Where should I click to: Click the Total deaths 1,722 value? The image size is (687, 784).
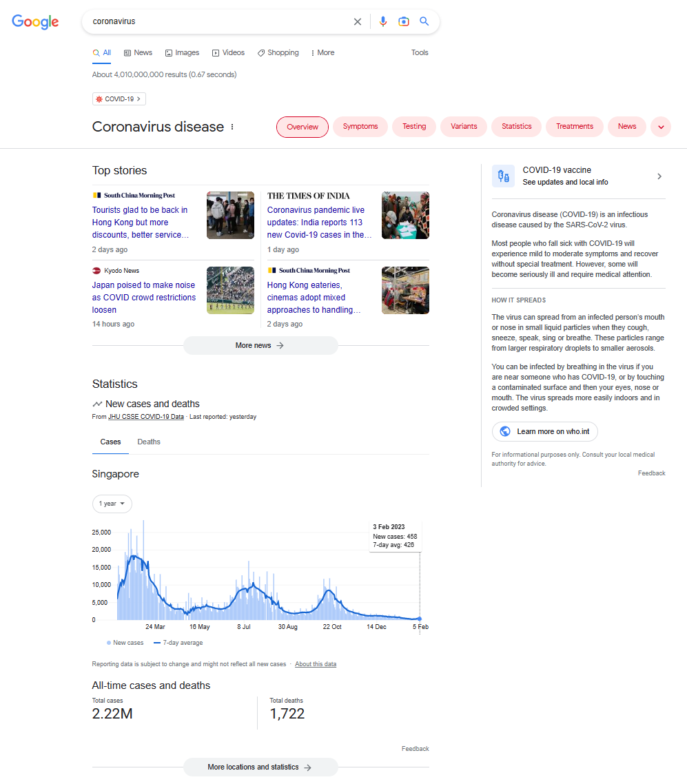(x=287, y=714)
